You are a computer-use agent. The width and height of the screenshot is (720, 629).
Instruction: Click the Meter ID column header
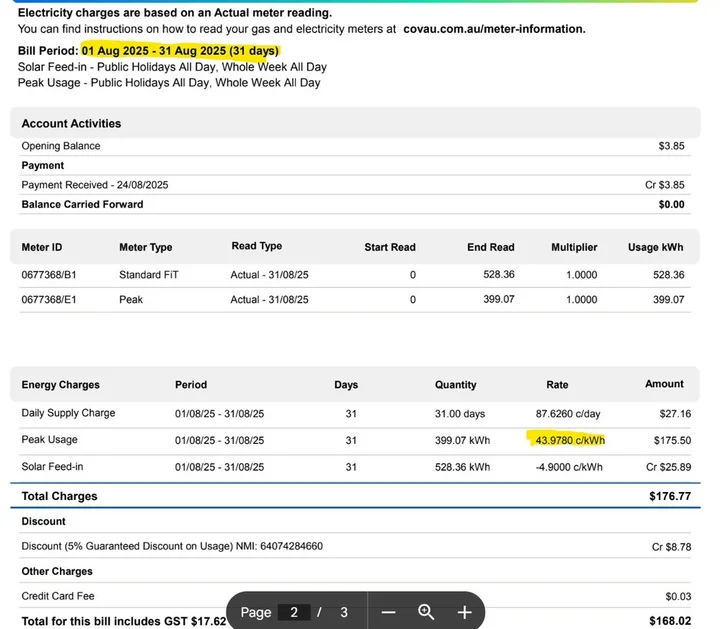pyautogui.click(x=42, y=247)
